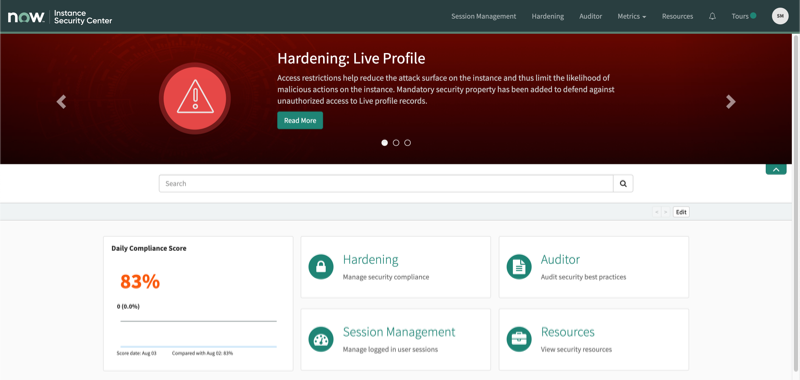
Task: Click the small right arrow beside Edit
Action: pos(665,212)
